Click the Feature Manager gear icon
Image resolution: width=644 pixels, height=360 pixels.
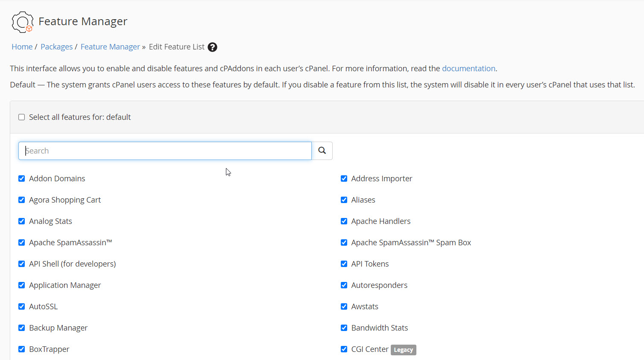(22, 22)
